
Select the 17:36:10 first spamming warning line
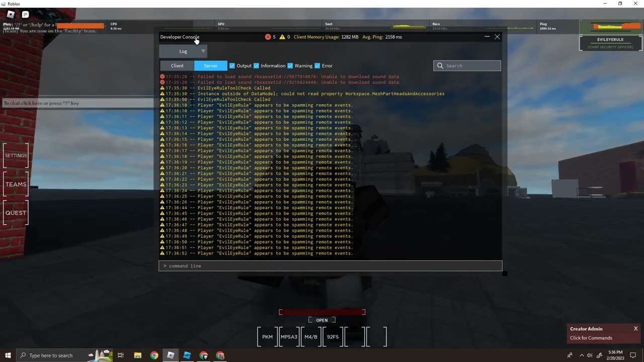pyautogui.click(x=257, y=105)
